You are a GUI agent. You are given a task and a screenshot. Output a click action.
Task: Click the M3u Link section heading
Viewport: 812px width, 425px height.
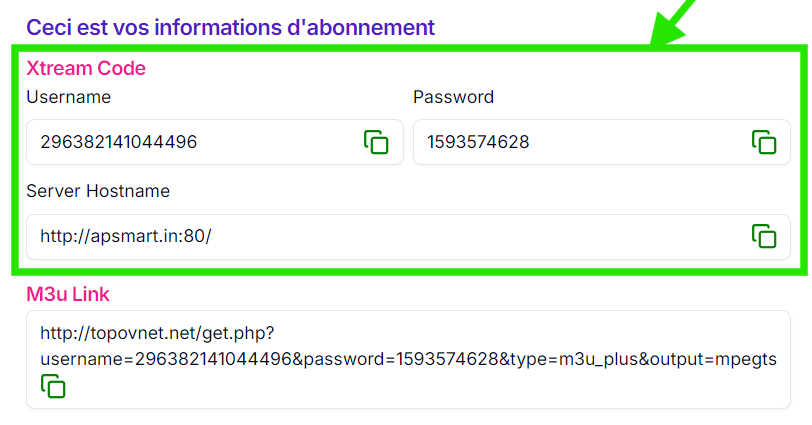(68, 294)
